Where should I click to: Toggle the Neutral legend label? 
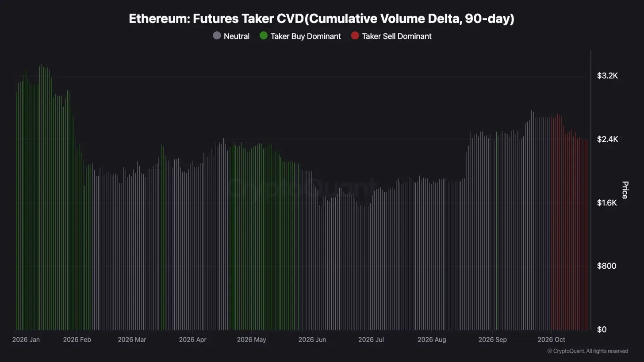point(237,36)
